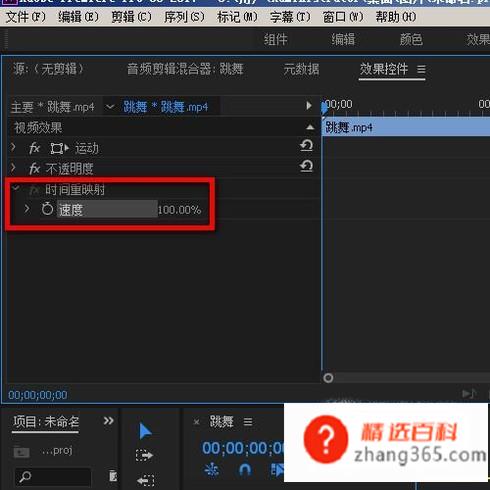The height and width of the screenshot is (490, 490).
Task: Reset the 运动 effect
Action: tap(306, 145)
